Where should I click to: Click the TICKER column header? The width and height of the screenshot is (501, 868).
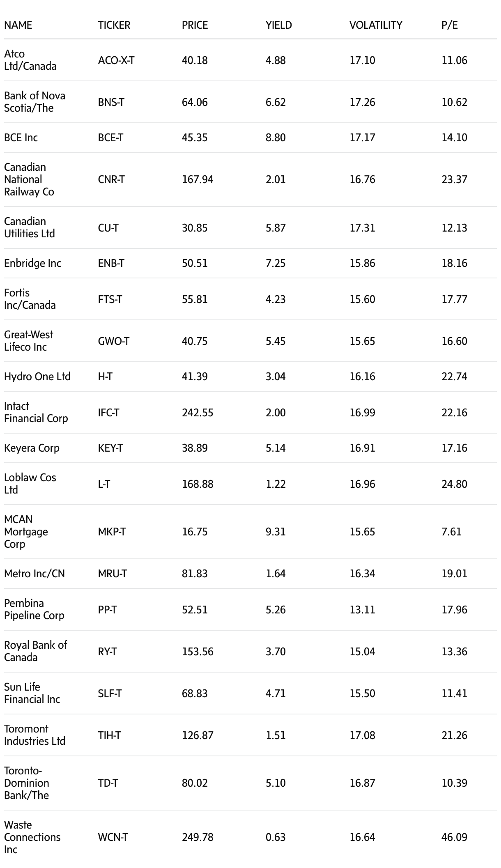click(x=114, y=25)
